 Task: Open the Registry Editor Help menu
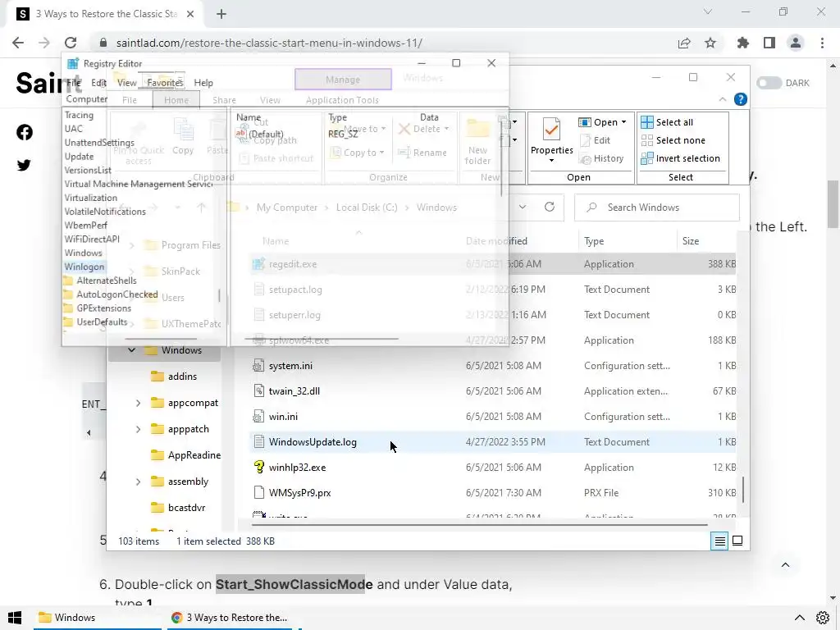pyautogui.click(x=203, y=83)
